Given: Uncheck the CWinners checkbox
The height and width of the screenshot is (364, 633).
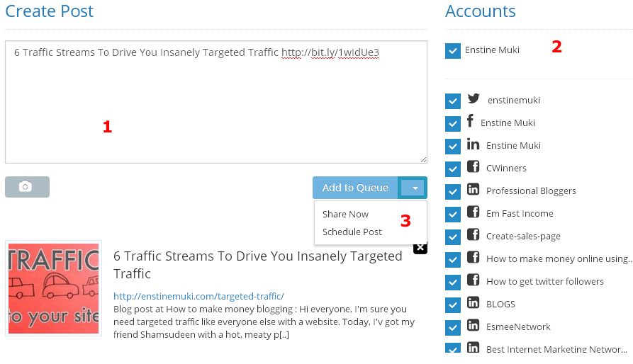Looking at the screenshot, I should click(x=453, y=169).
